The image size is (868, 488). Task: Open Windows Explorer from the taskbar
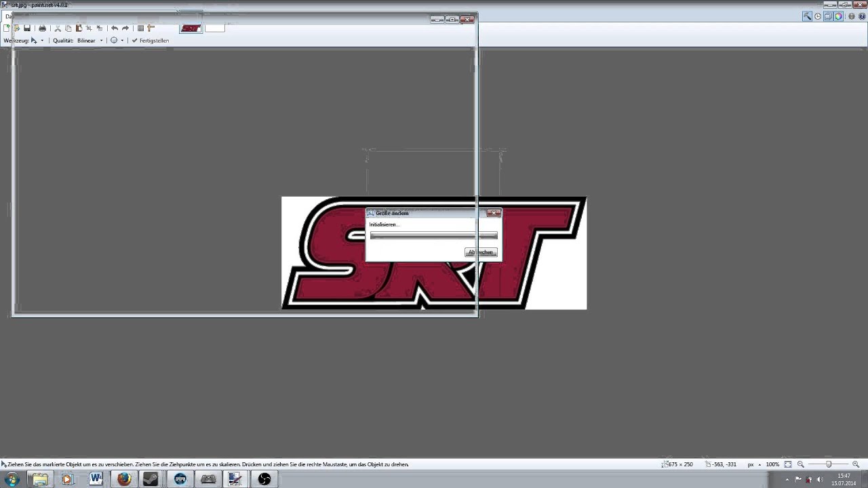(x=40, y=479)
